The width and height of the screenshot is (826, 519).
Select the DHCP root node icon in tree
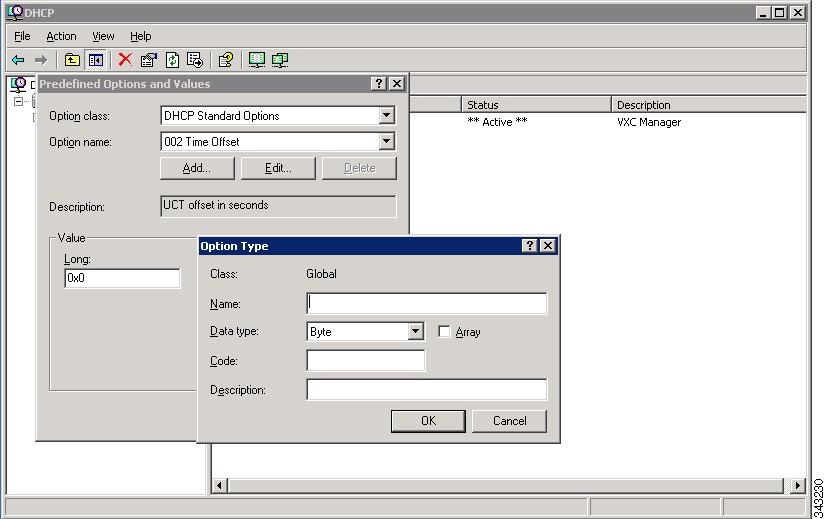click(x=18, y=84)
